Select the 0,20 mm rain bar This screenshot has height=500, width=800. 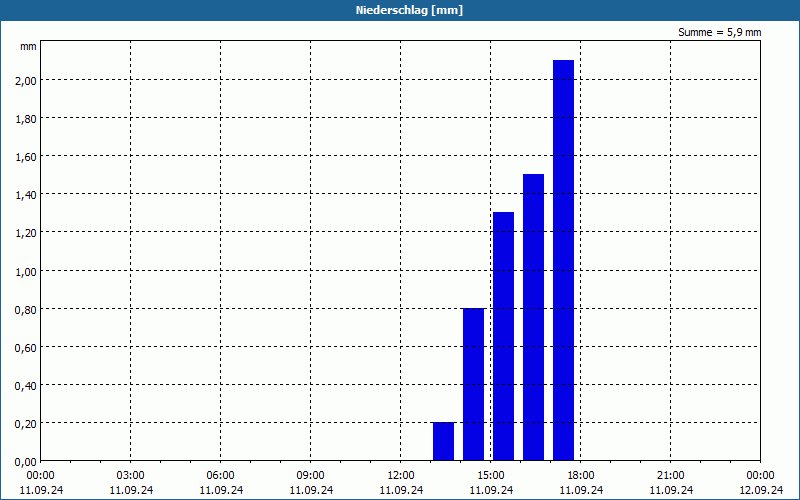click(443, 441)
